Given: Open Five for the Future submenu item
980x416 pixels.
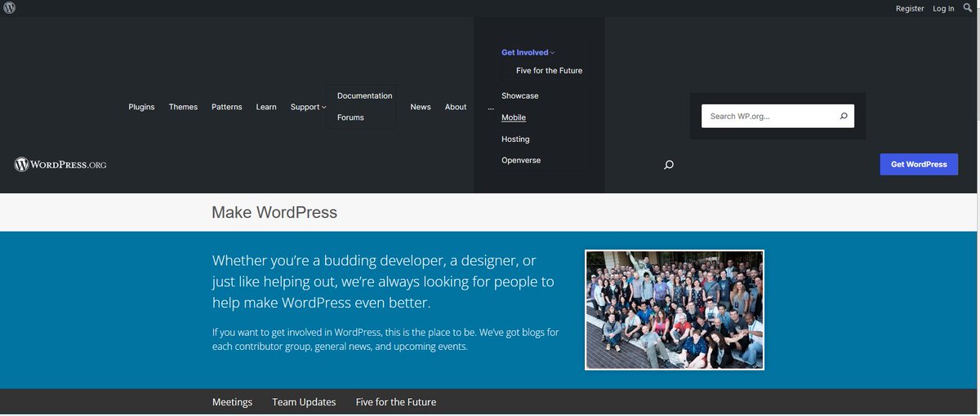Looking at the screenshot, I should [550, 71].
